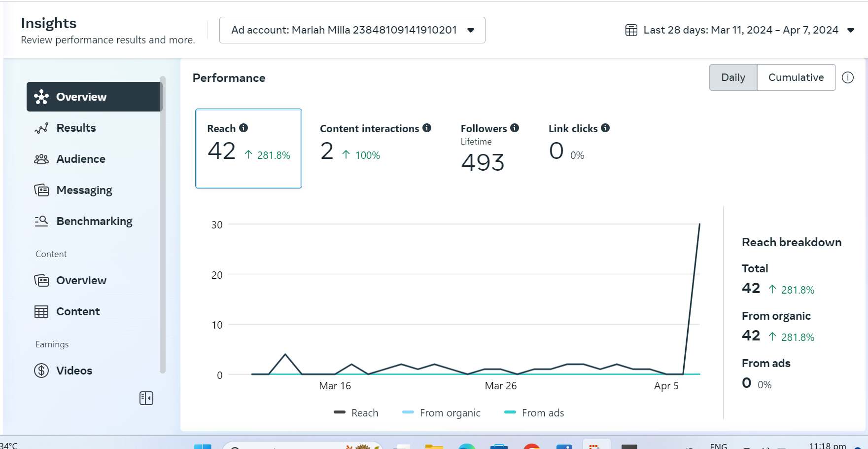The image size is (868, 449).
Task: Go to the Audience section
Action: (81, 159)
